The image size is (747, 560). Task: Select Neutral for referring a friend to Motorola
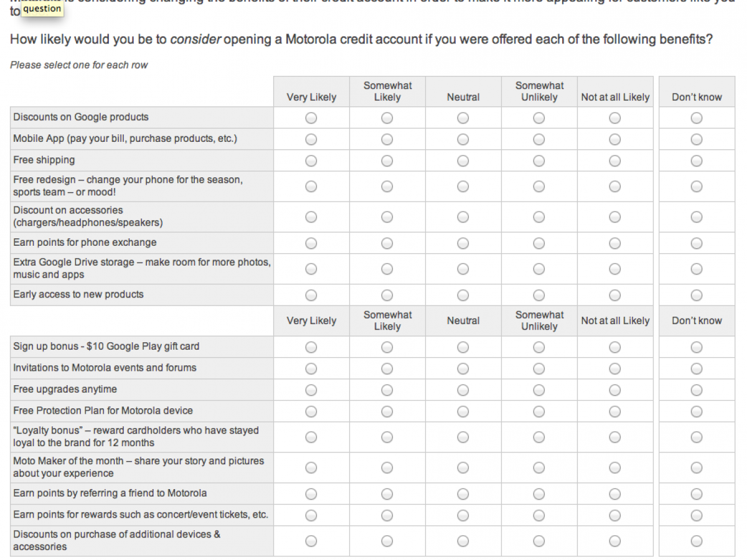463,494
